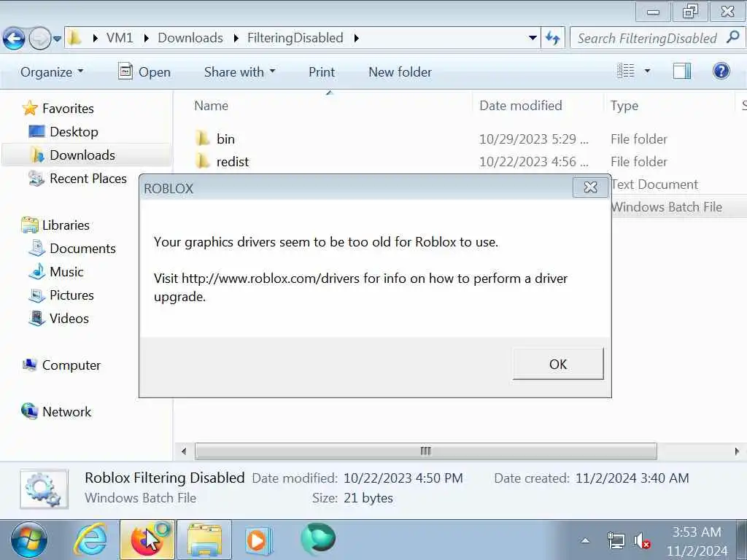Open Firefox from the taskbar

pyautogui.click(x=147, y=540)
